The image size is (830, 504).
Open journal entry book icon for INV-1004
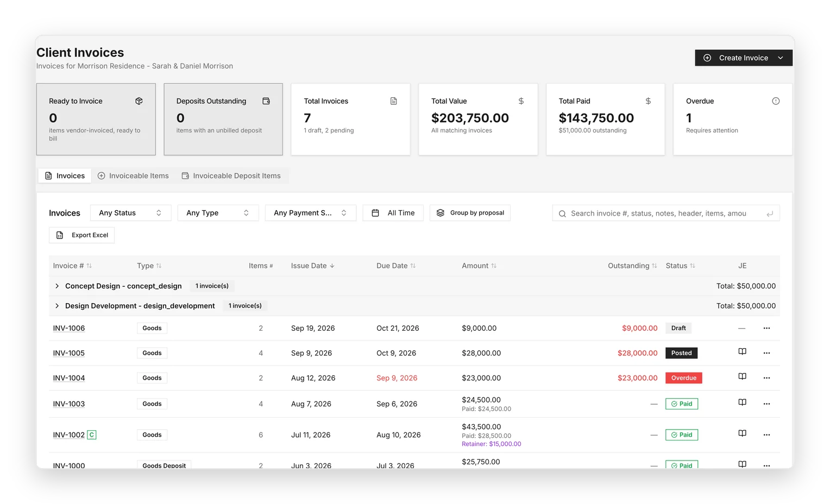coord(742,377)
